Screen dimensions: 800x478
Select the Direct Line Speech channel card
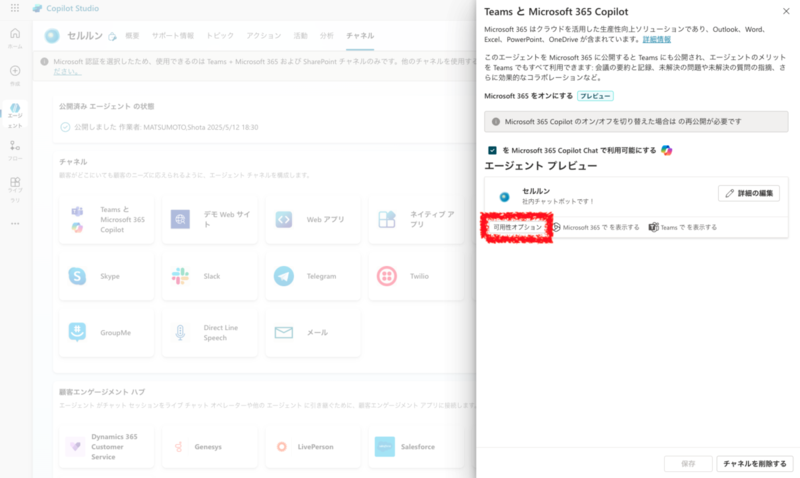210,333
